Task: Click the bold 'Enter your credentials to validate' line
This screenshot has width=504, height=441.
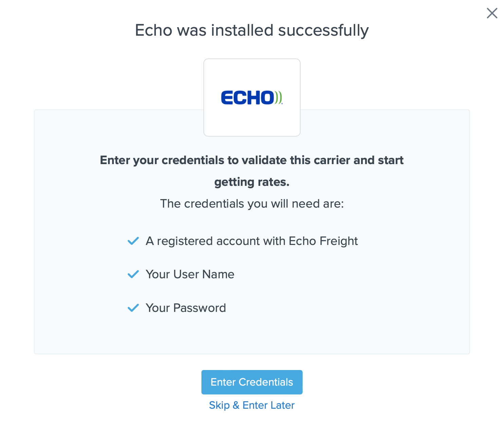Action: coord(252,160)
